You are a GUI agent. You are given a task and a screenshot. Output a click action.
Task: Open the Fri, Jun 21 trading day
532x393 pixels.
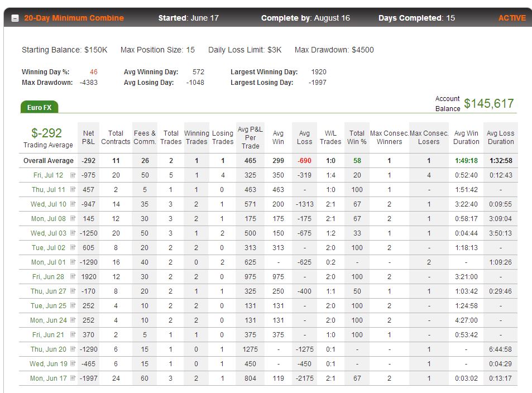[x=48, y=335]
